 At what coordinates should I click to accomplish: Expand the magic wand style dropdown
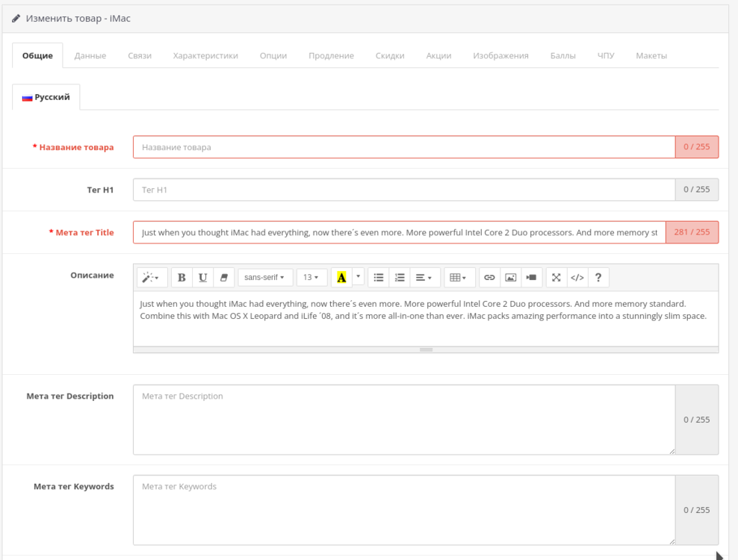pyautogui.click(x=151, y=277)
